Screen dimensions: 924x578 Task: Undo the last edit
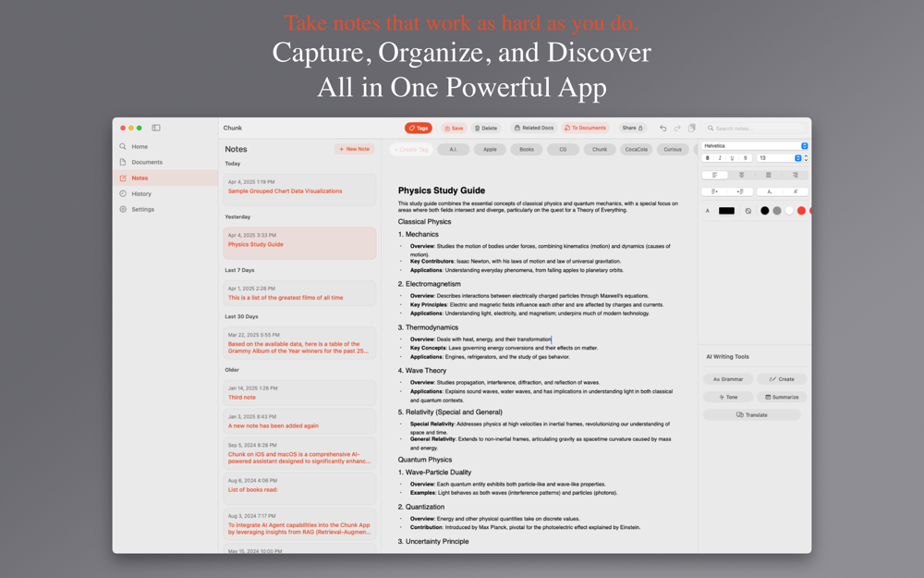tap(663, 128)
